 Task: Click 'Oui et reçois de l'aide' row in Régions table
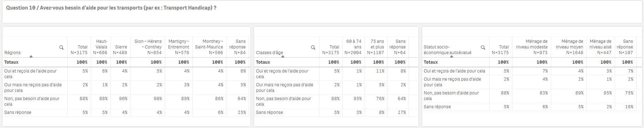click(x=126, y=74)
